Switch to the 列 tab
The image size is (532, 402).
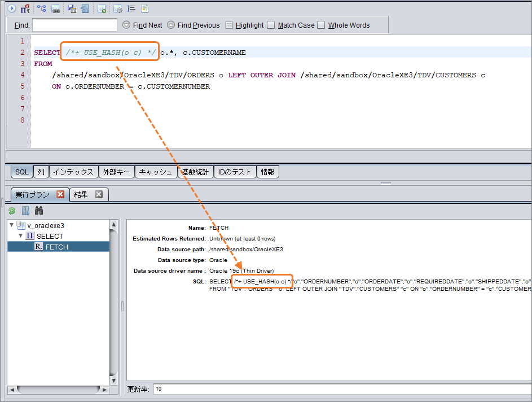click(41, 172)
